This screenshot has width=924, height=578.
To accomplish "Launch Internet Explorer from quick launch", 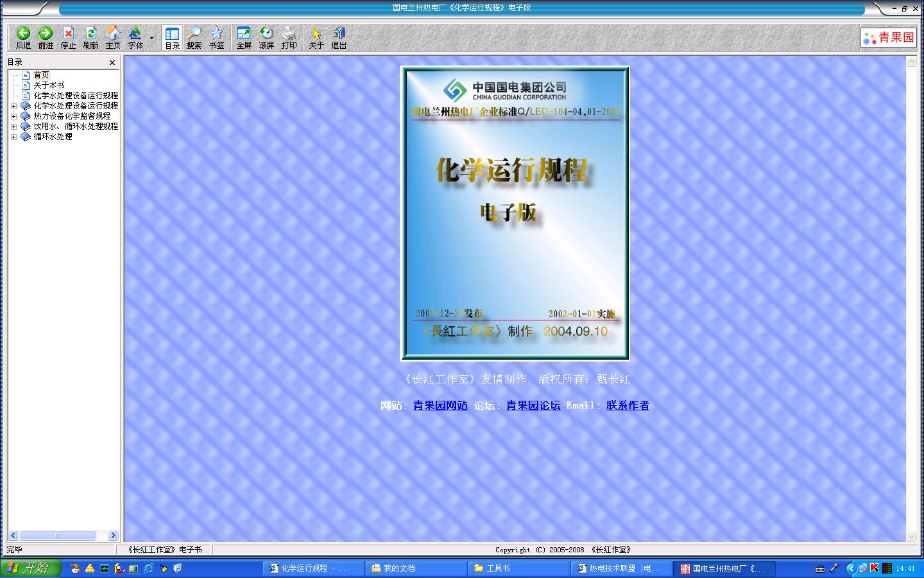I will coord(149,568).
